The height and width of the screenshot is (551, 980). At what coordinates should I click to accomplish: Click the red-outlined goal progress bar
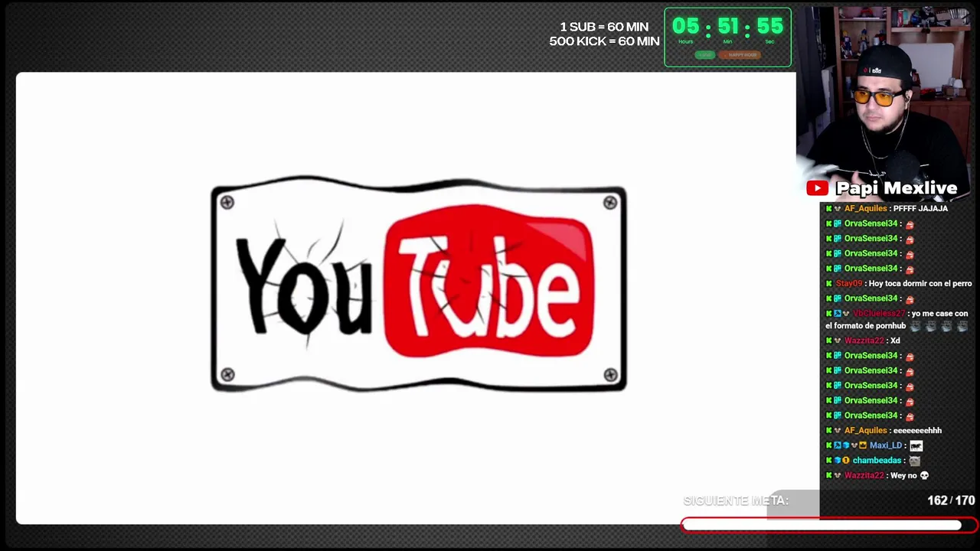829,525
